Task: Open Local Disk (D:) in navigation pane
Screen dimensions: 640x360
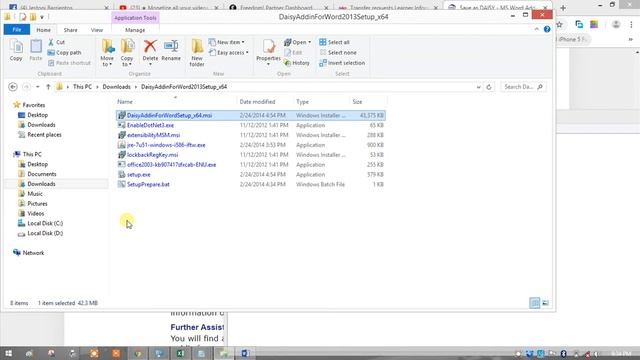Action: 40,233
